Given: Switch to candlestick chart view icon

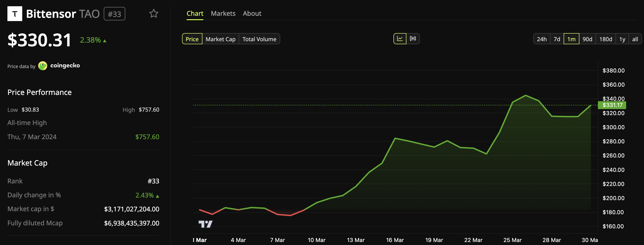Looking at the screenshot, I should tap(413, 38).
